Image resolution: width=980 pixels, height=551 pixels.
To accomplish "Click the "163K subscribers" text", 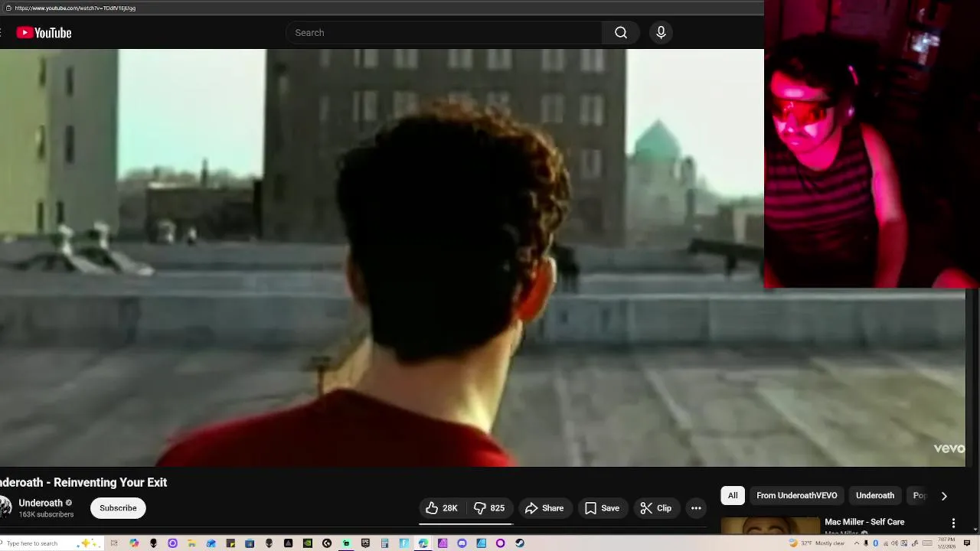I will point(46,515).
